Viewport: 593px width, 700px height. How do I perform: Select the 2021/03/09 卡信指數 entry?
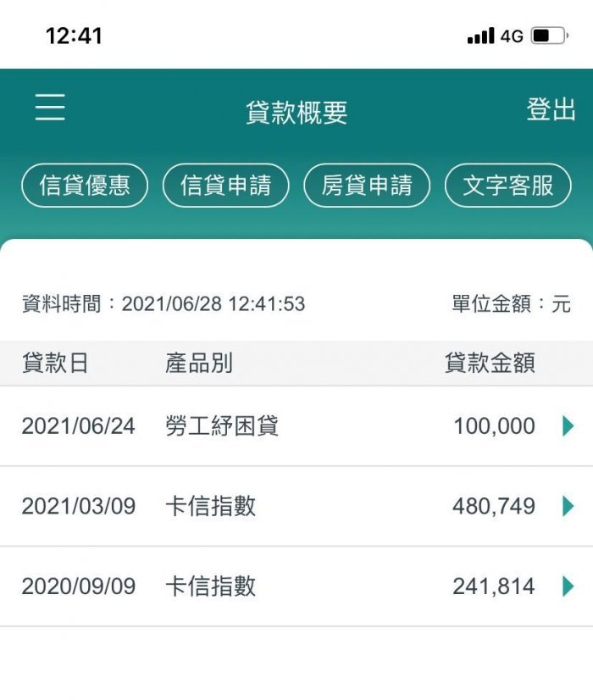click(296, 506)
